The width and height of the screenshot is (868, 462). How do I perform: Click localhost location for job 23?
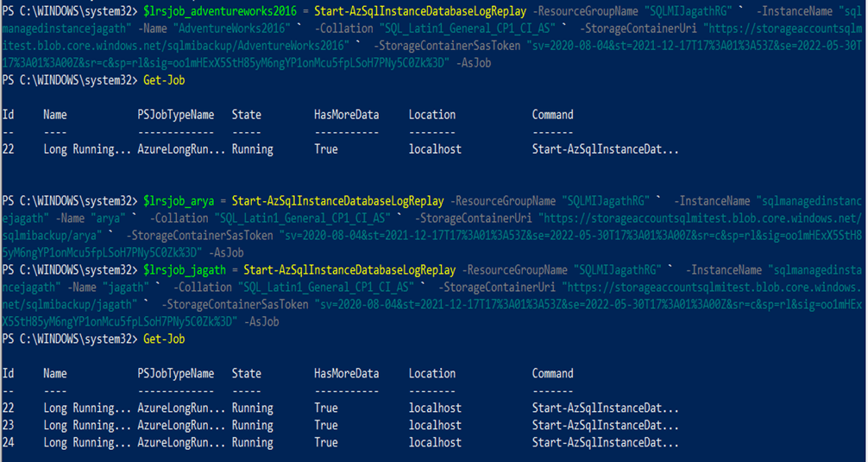tap(435, 425)
